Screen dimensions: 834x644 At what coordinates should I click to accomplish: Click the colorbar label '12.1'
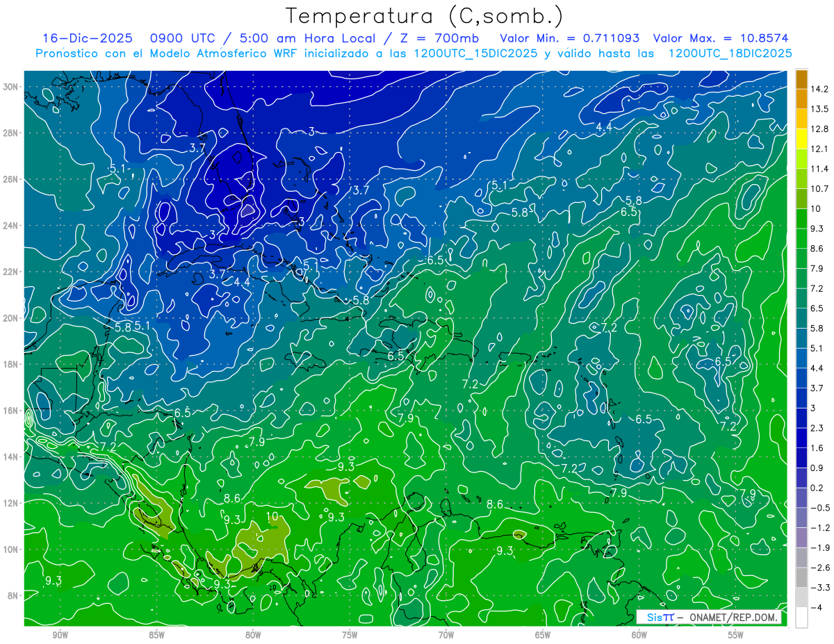(819, 149)
